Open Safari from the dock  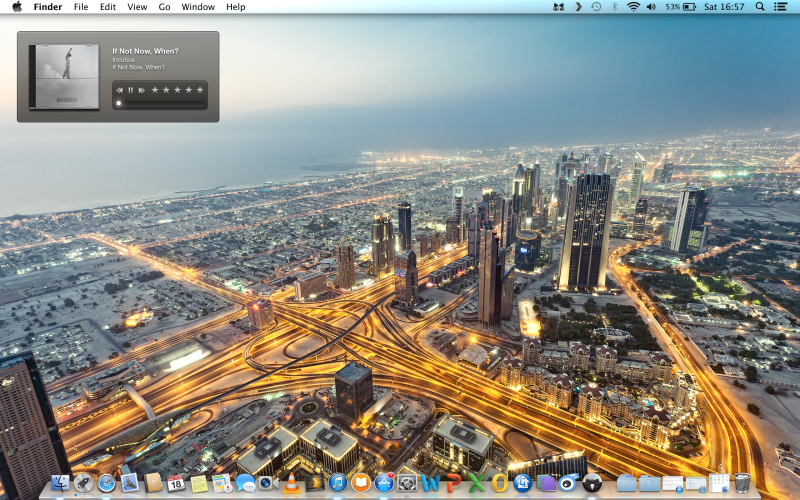tap(107, 484)
